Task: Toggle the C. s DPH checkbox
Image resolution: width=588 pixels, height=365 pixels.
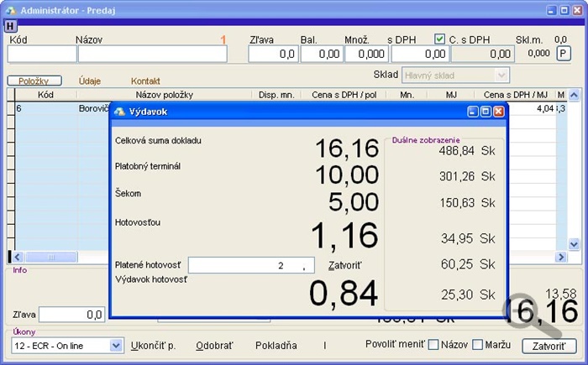Action: point(439,39)
